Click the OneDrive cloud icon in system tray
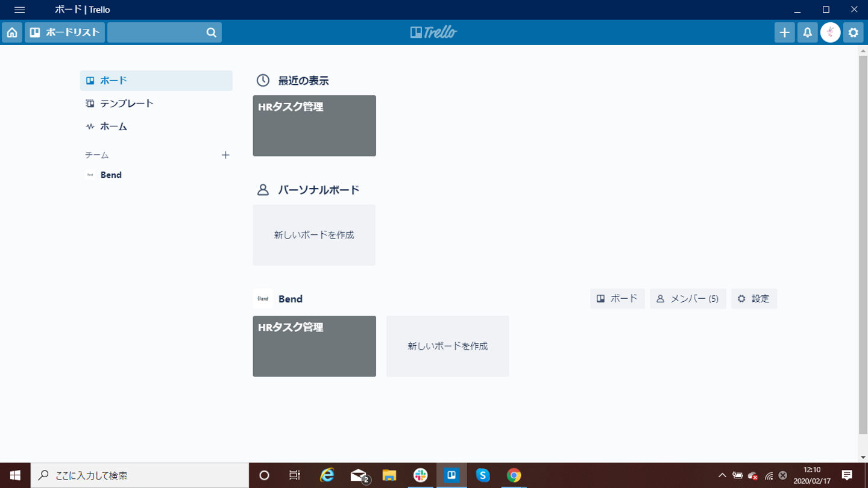Screen dimensions: 868x488 tap(753, 475)
